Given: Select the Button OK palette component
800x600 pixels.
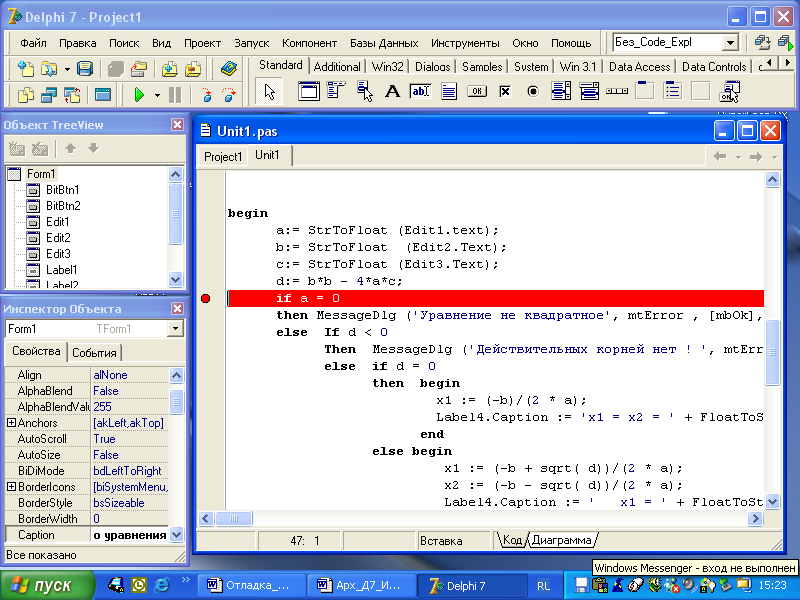Looking at the screenshot, I should click(x=477, y=92).
